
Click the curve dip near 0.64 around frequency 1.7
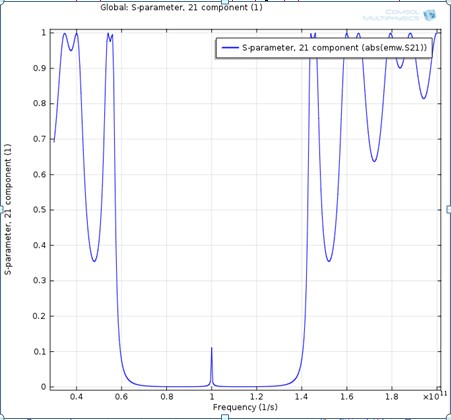(374, 161)
